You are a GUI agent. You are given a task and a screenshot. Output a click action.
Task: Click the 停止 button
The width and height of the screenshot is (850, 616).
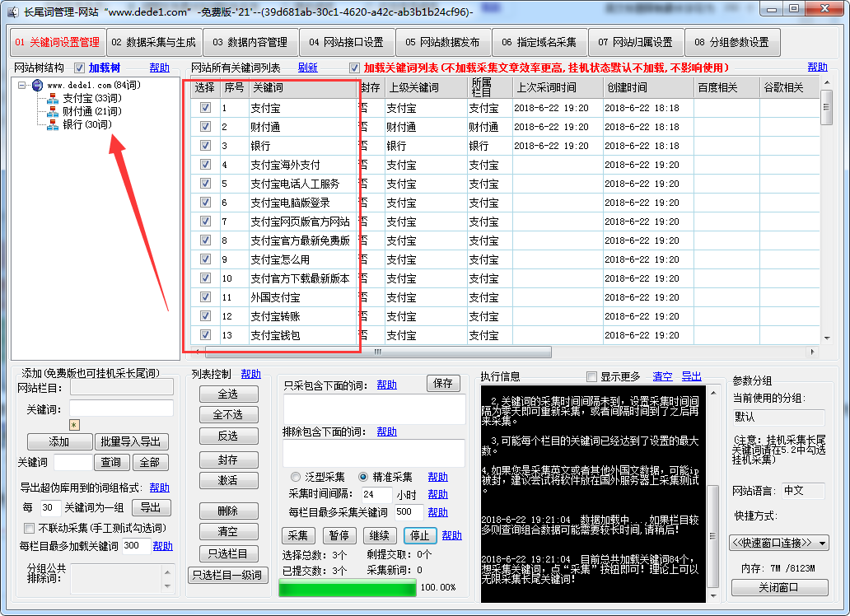click(420, 536)
